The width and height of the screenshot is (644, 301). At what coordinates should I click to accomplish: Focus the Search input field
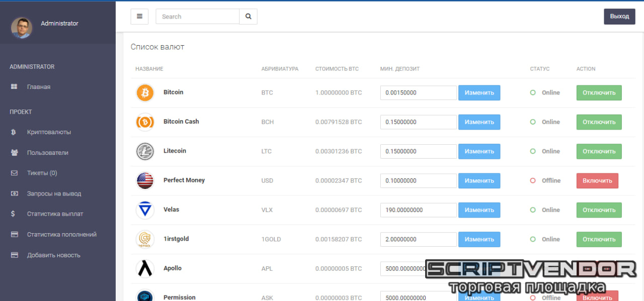click(x=197, y=17)
